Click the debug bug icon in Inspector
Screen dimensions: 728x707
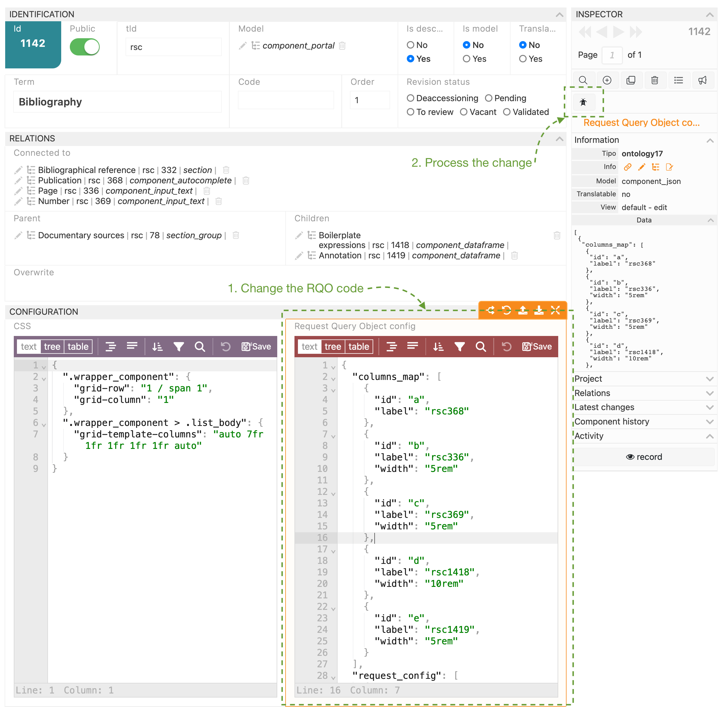point(583,102)
